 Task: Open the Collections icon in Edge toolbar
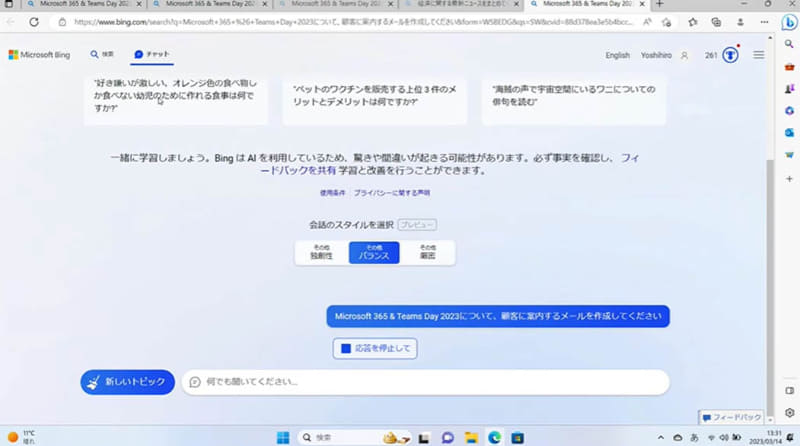tap(716, 22)
